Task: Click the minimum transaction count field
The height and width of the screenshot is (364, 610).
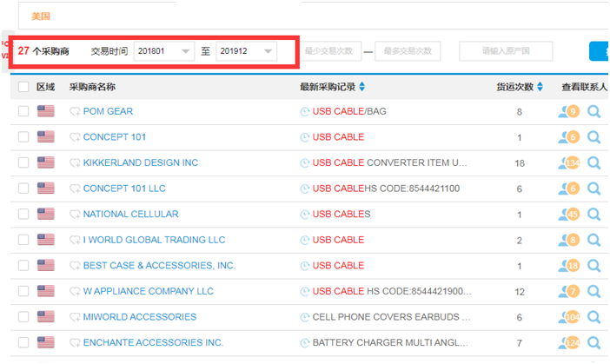Action: pos(331,51)
